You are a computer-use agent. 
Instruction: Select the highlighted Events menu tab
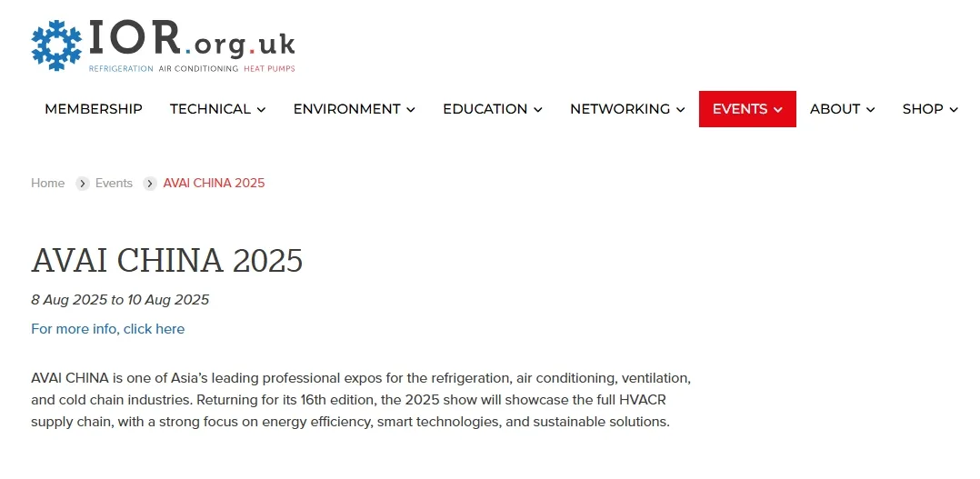pyautogui.click(x=740, y=109)
